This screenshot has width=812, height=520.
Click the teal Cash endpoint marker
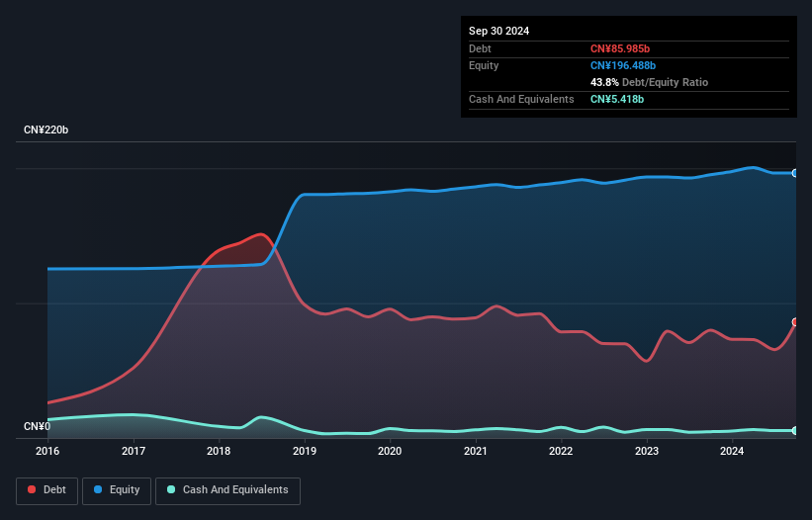point(795,430)
